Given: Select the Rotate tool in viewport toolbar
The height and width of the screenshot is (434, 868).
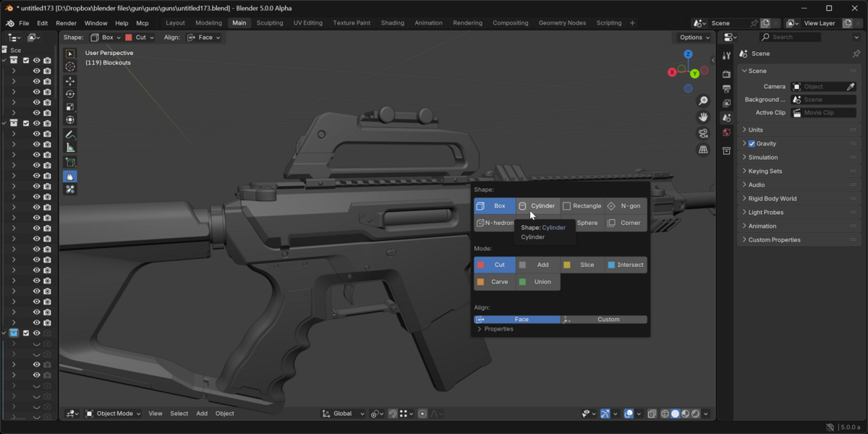Looking at the screenshot, I should [70, 94].
